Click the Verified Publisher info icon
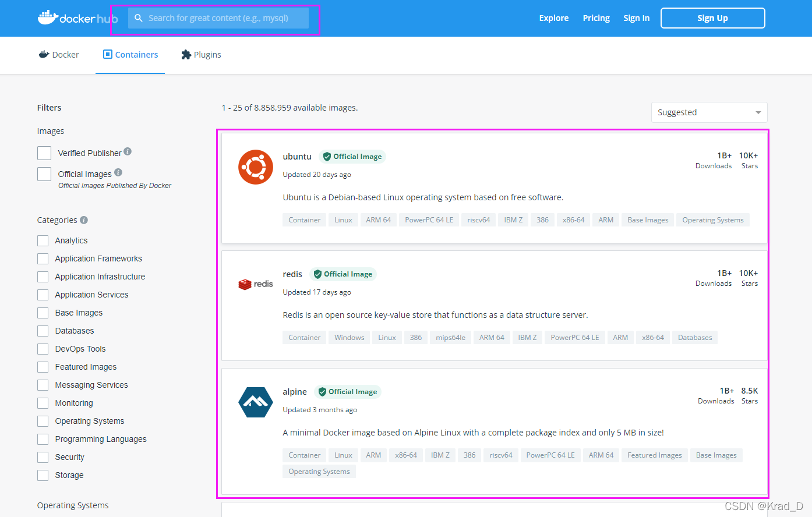 click(128, 151)
